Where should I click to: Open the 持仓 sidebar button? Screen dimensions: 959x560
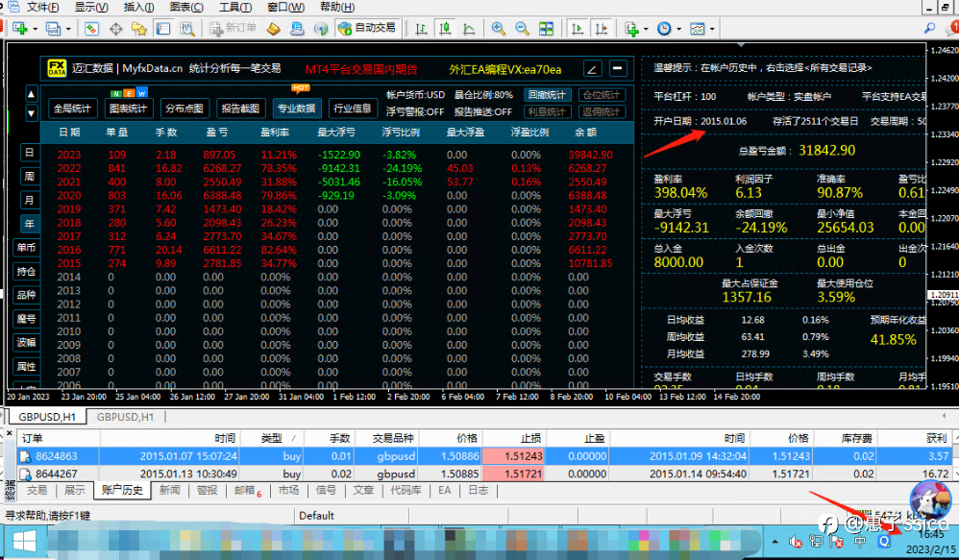pos(26,272)
